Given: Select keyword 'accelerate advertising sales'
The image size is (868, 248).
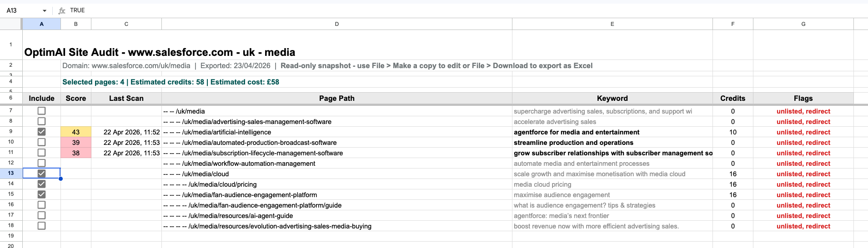Looking at the screenshot, I should (612, 121).
